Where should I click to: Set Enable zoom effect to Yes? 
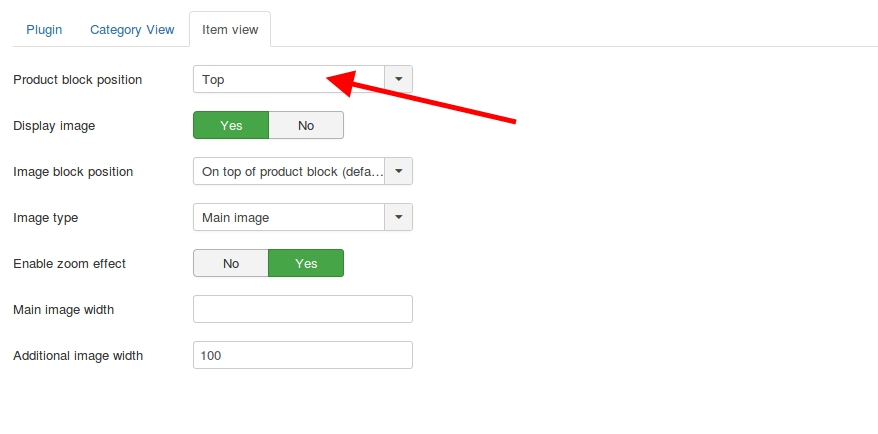[306, 263]
